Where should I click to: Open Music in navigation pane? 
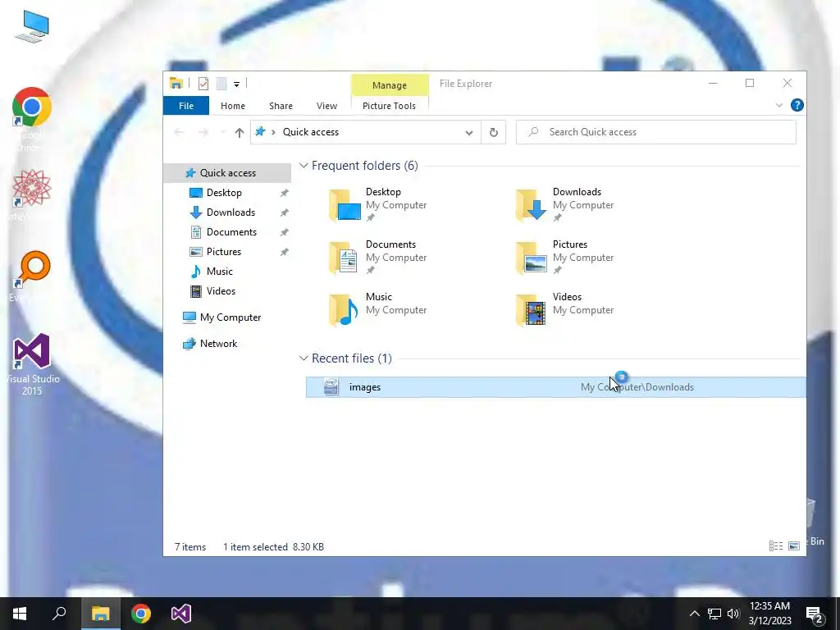pos(219,272)
